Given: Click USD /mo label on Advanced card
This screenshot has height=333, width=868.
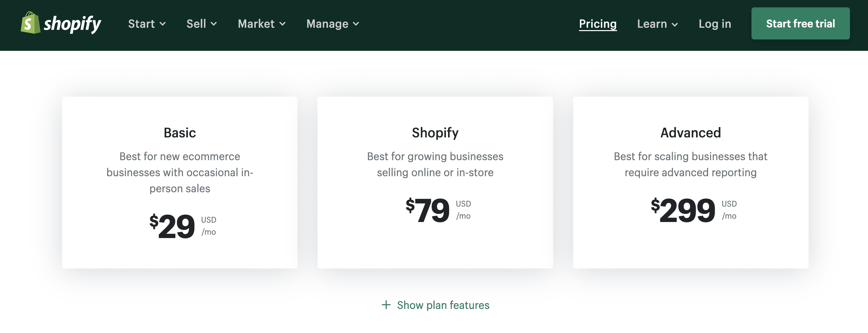Looking at the screenshot, I should 729,210.
